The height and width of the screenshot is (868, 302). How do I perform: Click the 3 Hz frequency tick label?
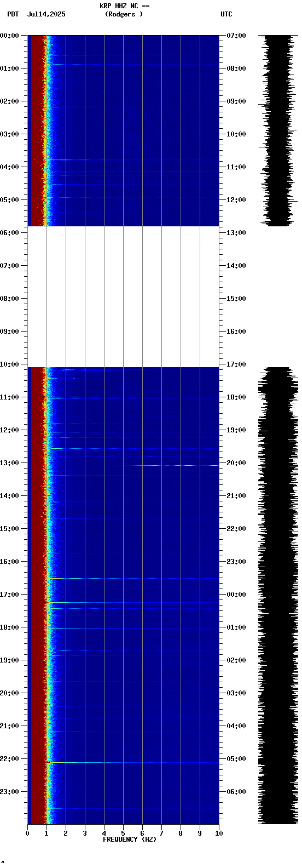pos(85,833)
